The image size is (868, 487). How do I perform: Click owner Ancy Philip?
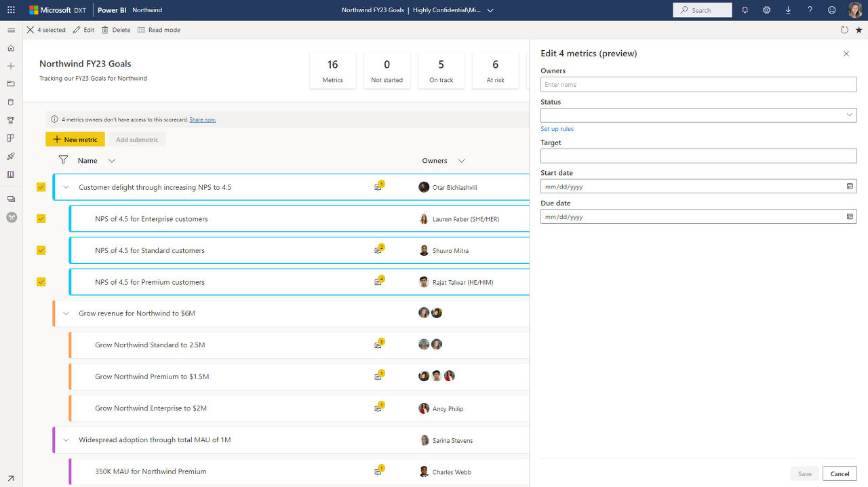point(441,408)
